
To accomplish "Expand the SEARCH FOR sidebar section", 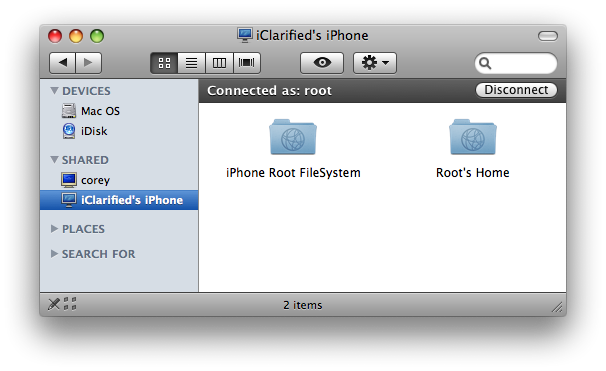I will [x=54, y=254].
